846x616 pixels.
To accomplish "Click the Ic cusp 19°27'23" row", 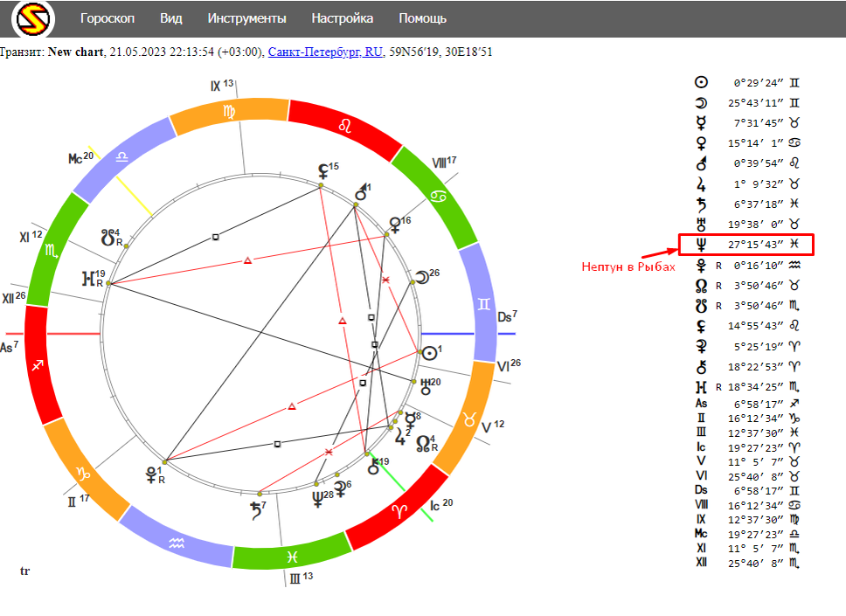I will pos(747,447).
